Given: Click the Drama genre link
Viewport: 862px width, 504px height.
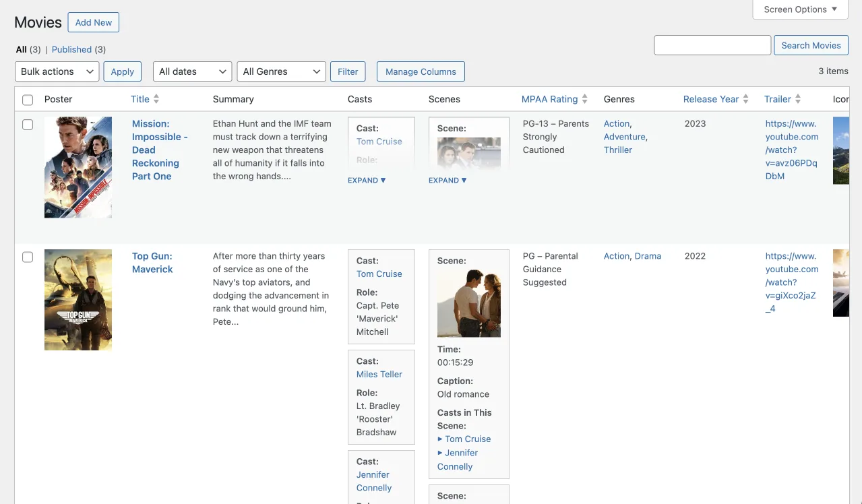Looking at the screenshot, I should coord(648,256).
